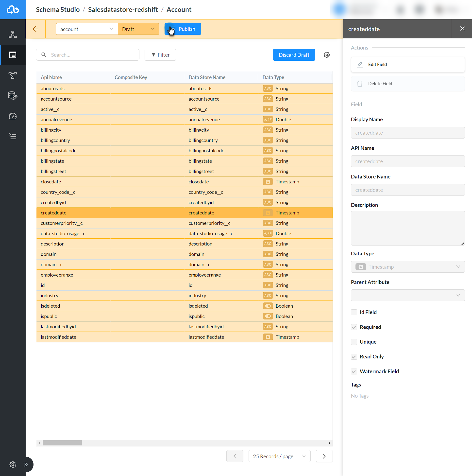
Task: Click the Double type icon for annualrevenue
Action: [x=268, y=120]
